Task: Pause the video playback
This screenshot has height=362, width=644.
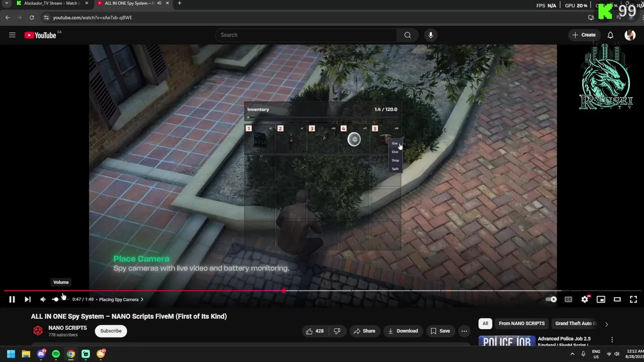Action: (12, 299)
